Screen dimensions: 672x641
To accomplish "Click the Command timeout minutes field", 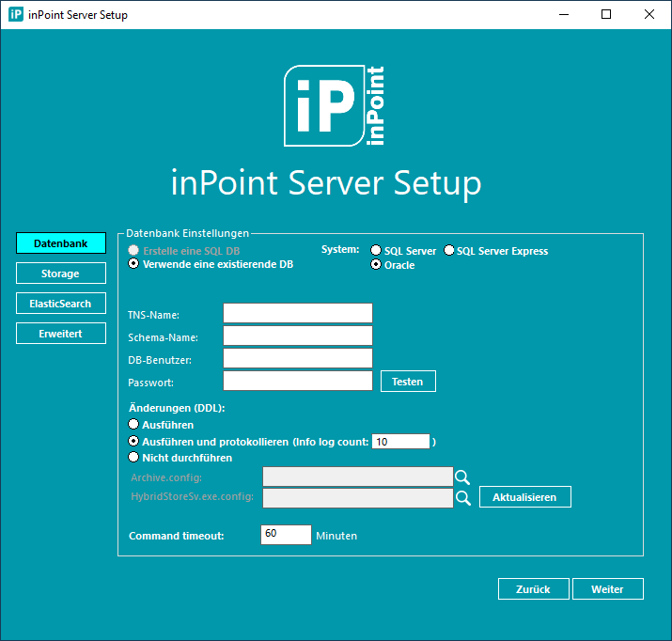I will point(286,535).
